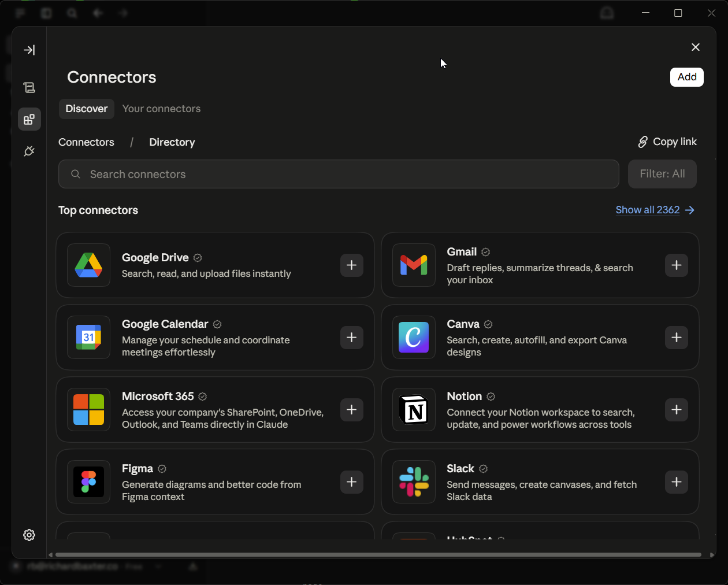Go to Connectors breadcrumb
728x585 pixels.
click(86, 142)
